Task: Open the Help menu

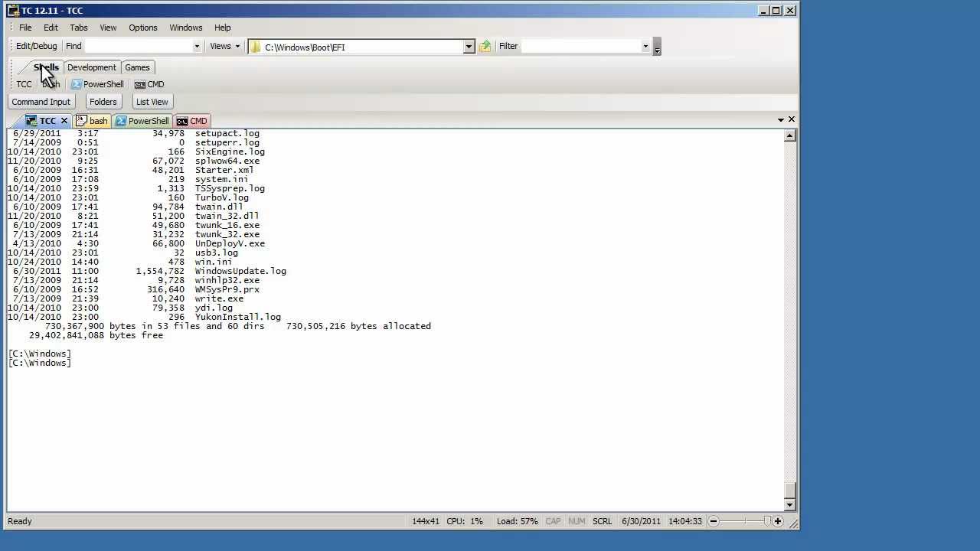Action: click(x=223, y=28)
